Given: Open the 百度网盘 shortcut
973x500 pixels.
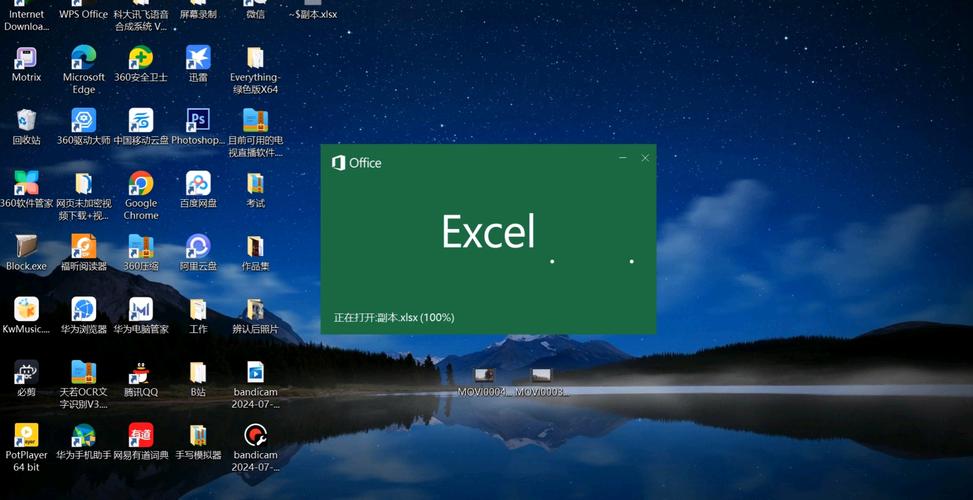Looking at the screenshot, I should click(198, 190).
